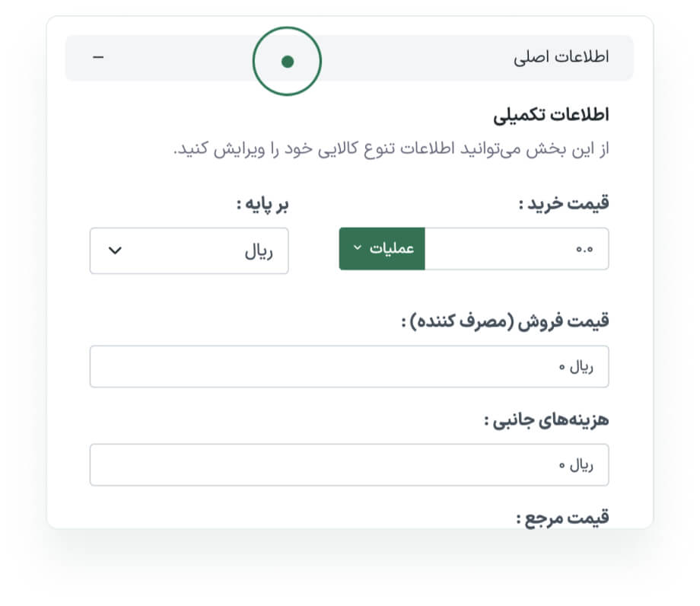Viewport: 700px width, 606px height.
Task: Click the green circle dot indicator
Action: pos(287,62)
